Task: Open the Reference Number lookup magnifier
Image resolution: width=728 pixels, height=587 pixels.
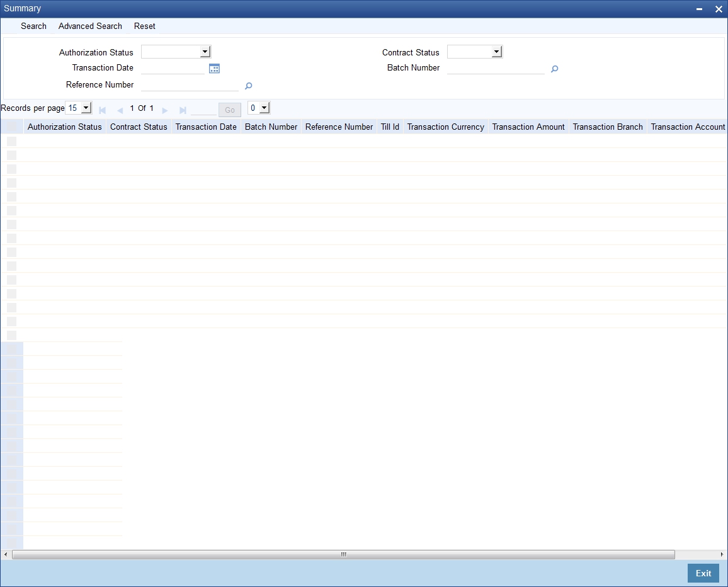Action: (x=248, y=86)
